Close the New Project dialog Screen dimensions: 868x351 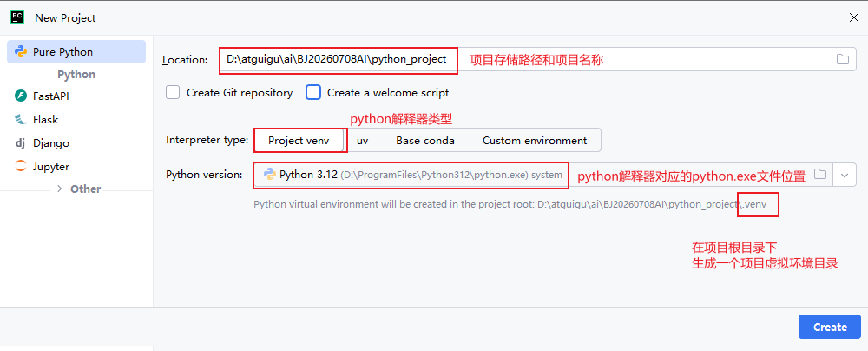pos(854,17)
